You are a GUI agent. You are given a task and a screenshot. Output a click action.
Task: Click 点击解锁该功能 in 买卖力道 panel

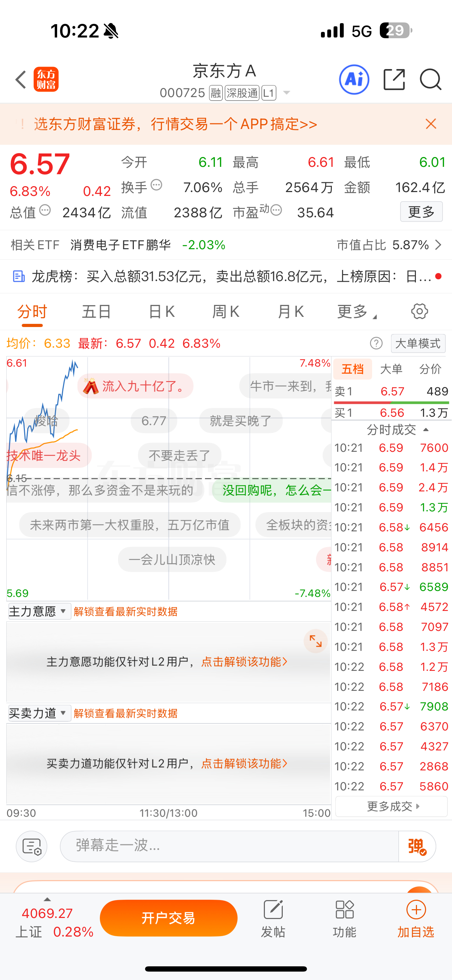point(244,763)
